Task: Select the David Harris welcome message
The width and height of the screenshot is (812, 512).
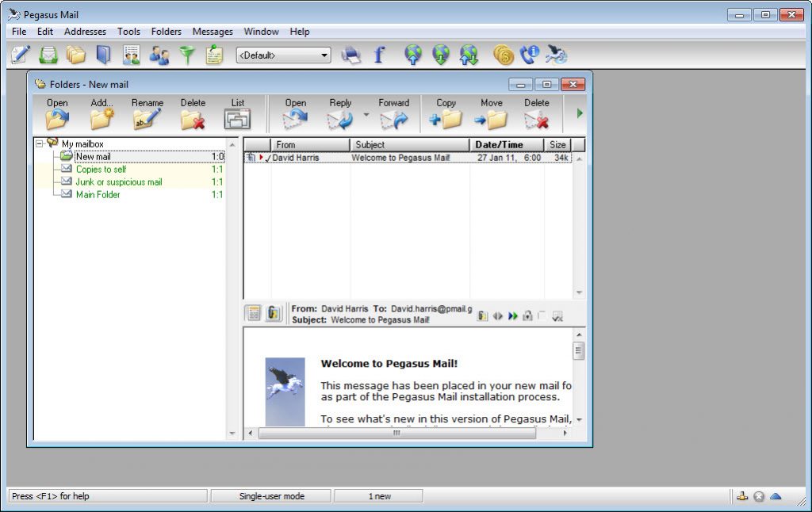Action: coord(408,158)
